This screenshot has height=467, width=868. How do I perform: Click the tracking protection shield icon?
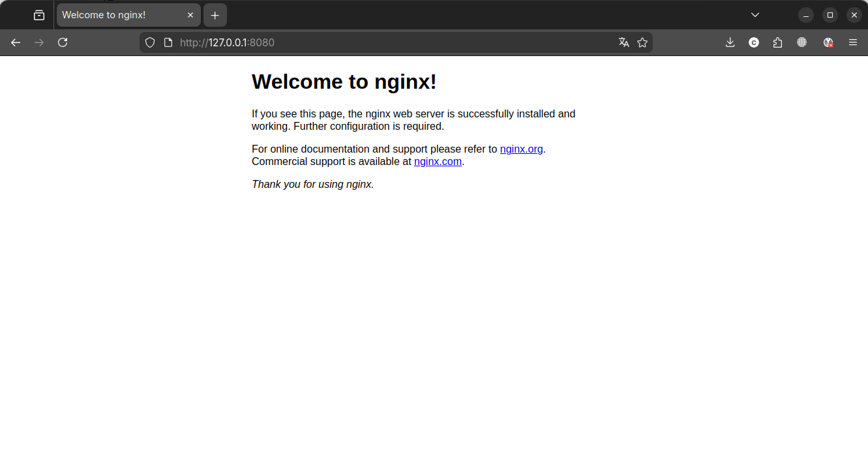coord(150,42)
